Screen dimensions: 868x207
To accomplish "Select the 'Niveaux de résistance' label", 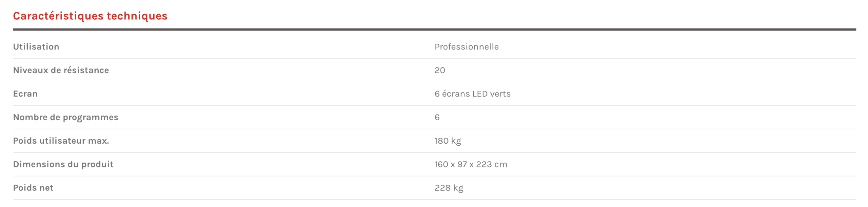I will (61, 70).
